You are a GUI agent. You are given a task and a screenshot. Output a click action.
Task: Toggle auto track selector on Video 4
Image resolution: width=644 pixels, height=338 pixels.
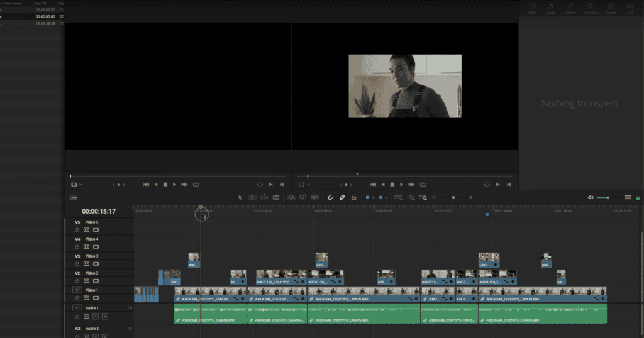click(x=86, y=247)
